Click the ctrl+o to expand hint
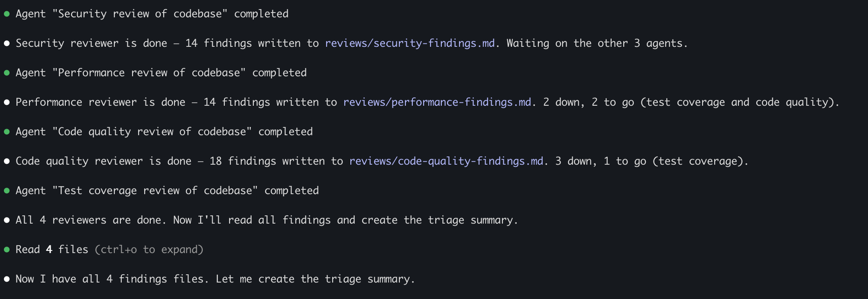This screenshot has height=299, width=868. click(149, 250)
